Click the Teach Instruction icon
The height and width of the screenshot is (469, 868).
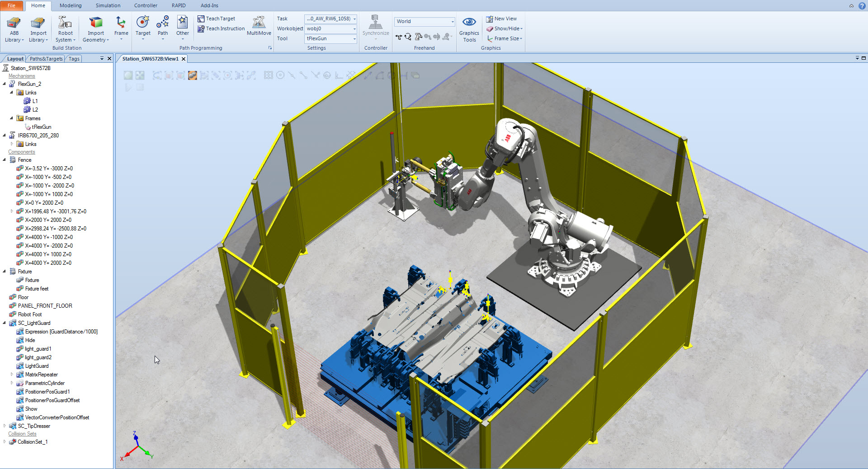(200, 28)
